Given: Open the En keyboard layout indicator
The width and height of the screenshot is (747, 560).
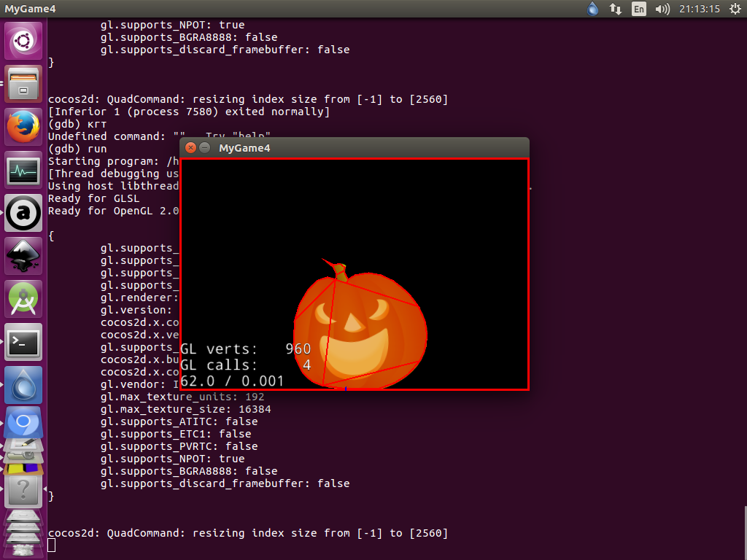Looking at the screenshot, I should 639,9.
